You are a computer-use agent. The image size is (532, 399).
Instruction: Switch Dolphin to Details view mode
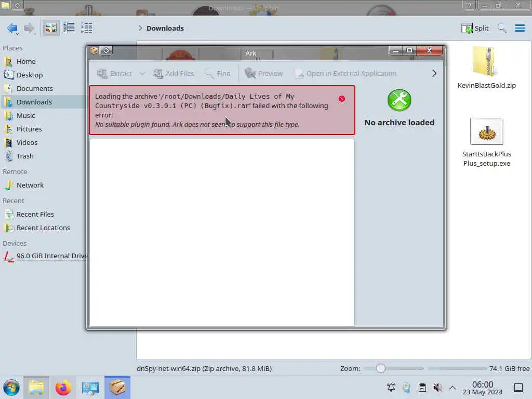pyautogui.click(x=87, y=28)
